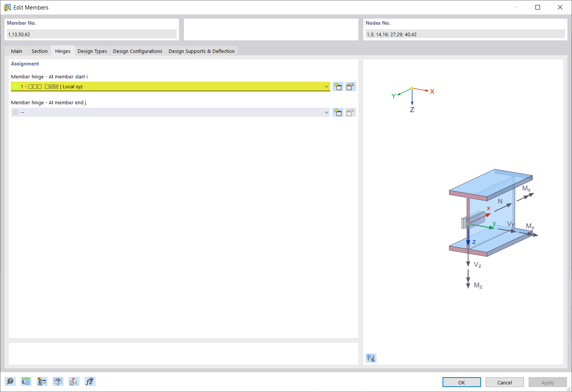Viewport: 572px width, 392px height.
Task: Expand the member start i hinge dropdown
Action: pyautogui.click(x=326, y=86)
